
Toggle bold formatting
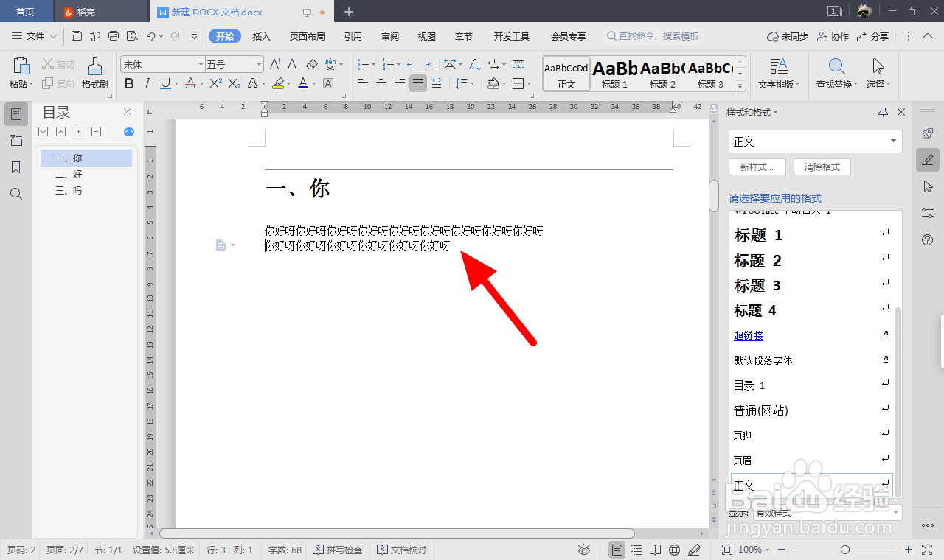pos(129,83)
